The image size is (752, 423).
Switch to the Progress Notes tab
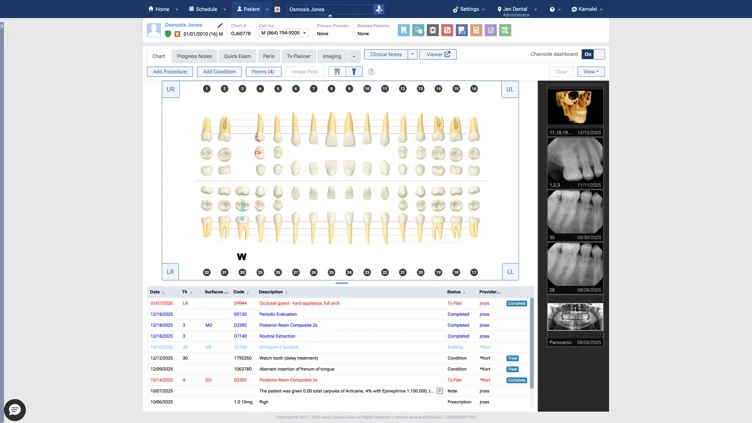coord(194,56)
